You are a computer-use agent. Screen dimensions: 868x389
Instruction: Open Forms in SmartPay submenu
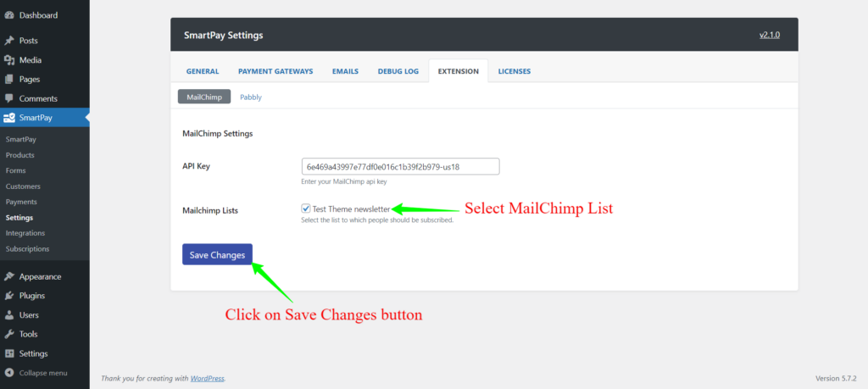15,170
